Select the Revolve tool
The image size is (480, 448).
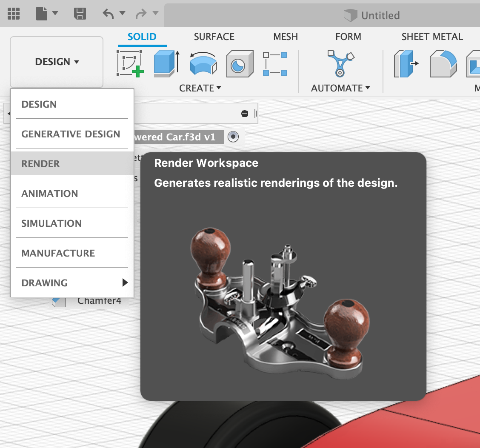pyautogui.click(x=203, y=64)
